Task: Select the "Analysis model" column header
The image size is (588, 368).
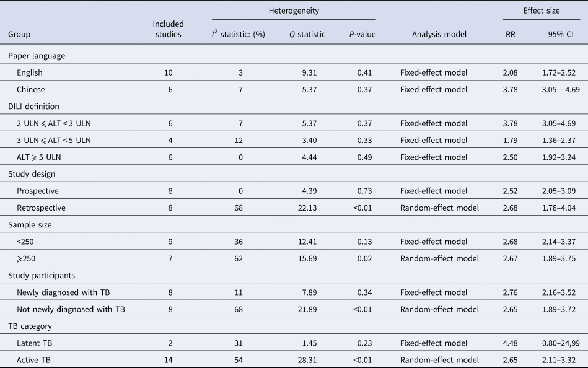Action: pos(439,35)
